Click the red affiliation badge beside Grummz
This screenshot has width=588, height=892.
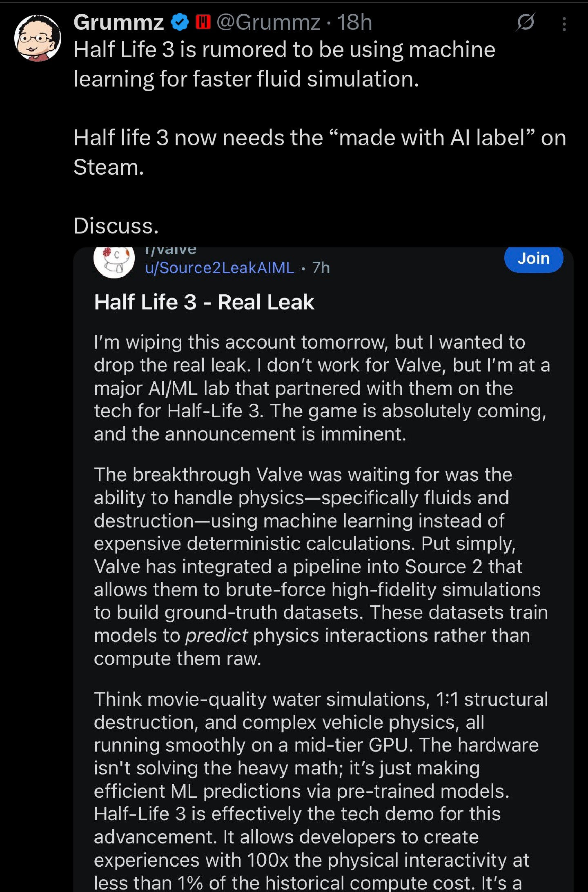(x=203, y=22)
